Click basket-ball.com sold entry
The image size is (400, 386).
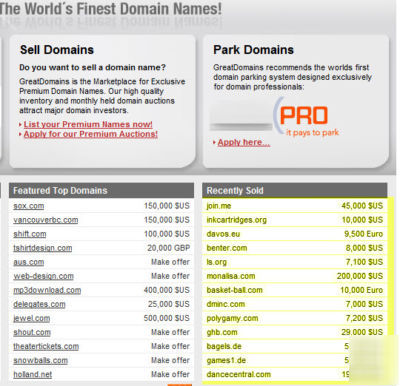[x=234, y=290]
